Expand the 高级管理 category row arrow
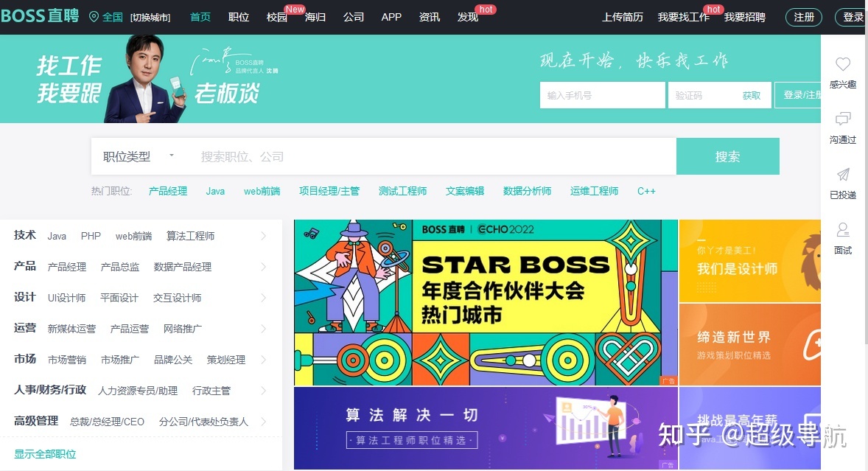The height and width of the screenshot is (471, 868). (x=264, y=422)
